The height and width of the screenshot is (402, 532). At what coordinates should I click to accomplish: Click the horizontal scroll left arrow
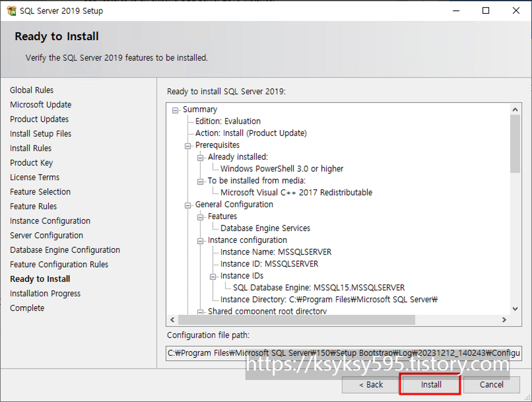[173, 320]
